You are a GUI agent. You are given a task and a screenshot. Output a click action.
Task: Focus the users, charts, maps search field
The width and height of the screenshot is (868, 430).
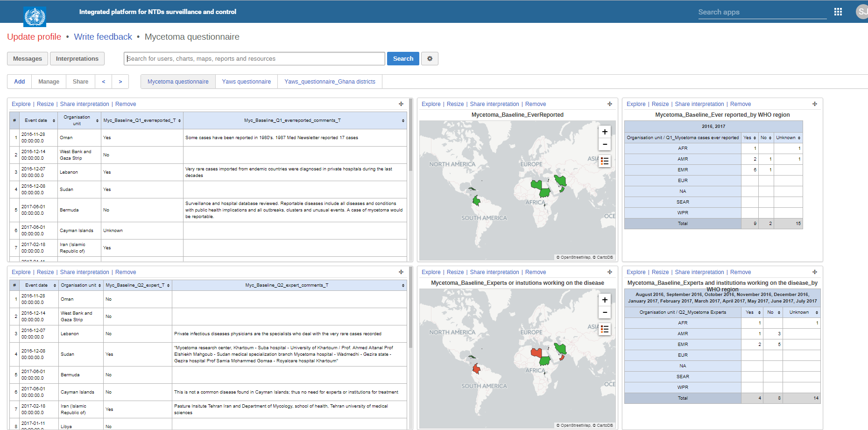(x=254, y=59)
